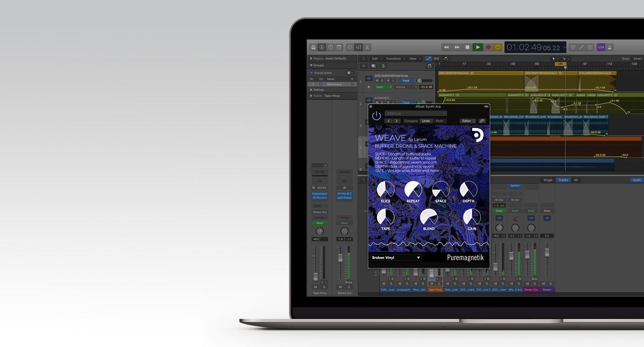Mute the StillLifeWithWhiteHorse track with its M button
The width and height of the screenshot is (644, 347).
pyautogui.click(x=377, y=81)
